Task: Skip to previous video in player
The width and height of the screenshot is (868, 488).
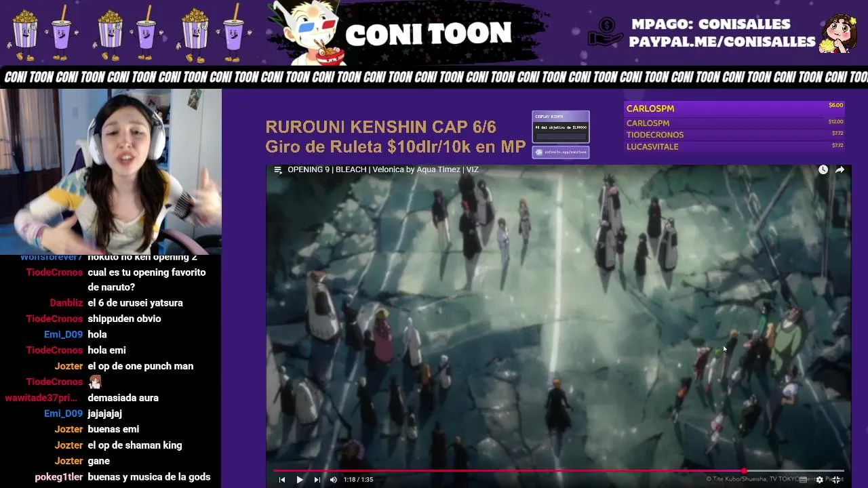Action: pos(282,480)
